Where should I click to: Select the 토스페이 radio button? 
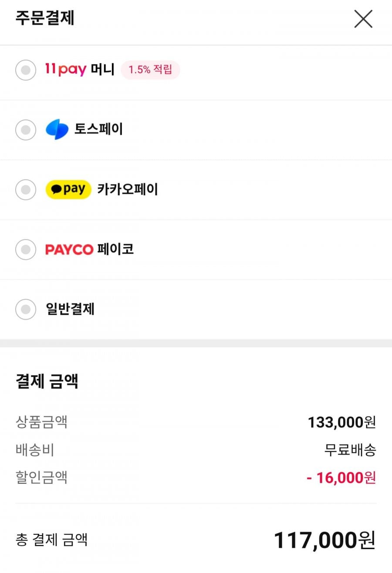point(26,130)
